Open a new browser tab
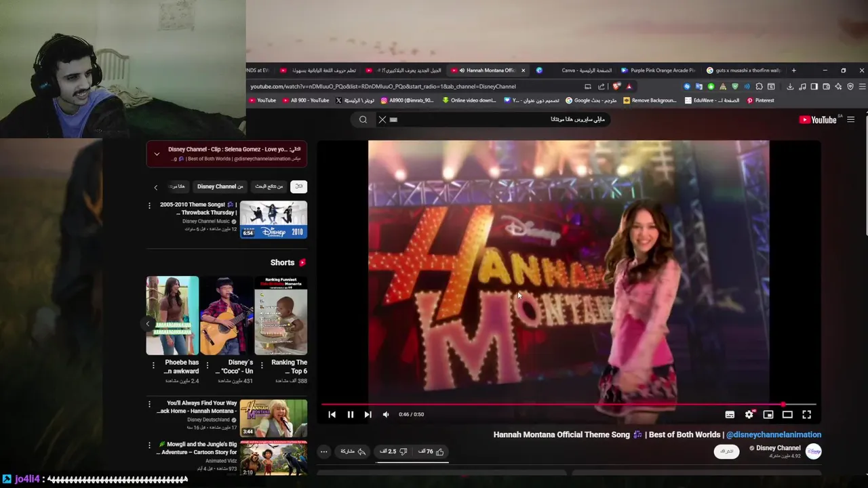868x488 pixels. (x=793, y=70)
